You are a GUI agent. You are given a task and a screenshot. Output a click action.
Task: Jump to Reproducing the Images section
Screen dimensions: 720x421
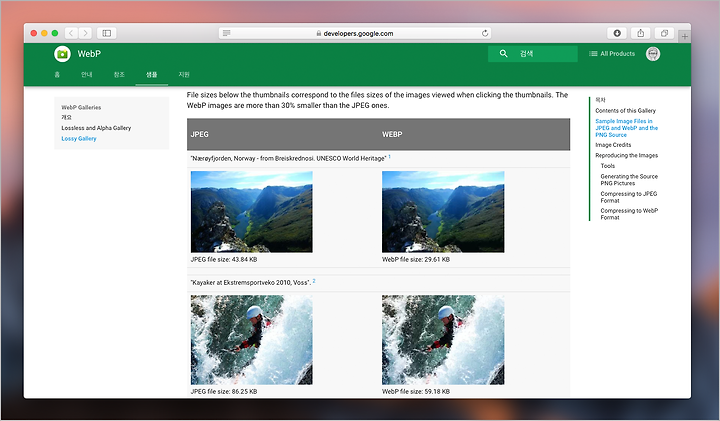coord(626,156)
